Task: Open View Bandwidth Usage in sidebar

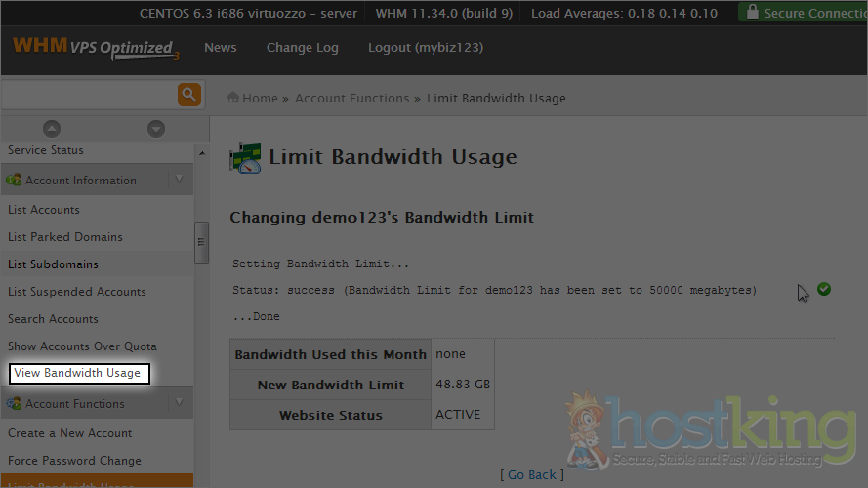Action: 79,373
